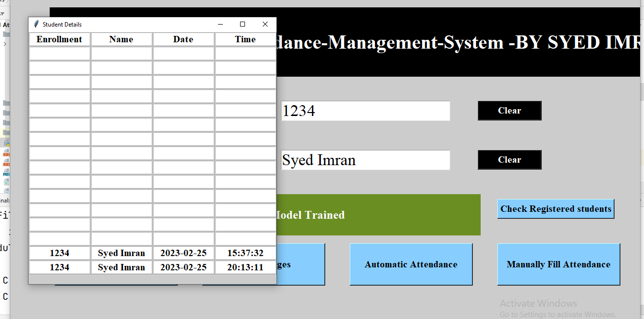The image size is (644, 319).
Task: Click the Clear button beside the enrollment field
Action: pos(509,110)
